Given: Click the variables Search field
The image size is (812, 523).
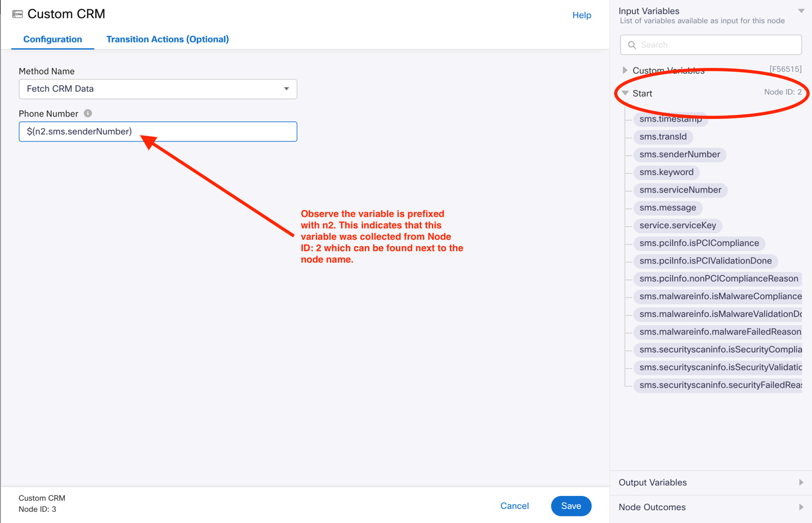Looking at the screenshot, I should [x=711, y=45].
